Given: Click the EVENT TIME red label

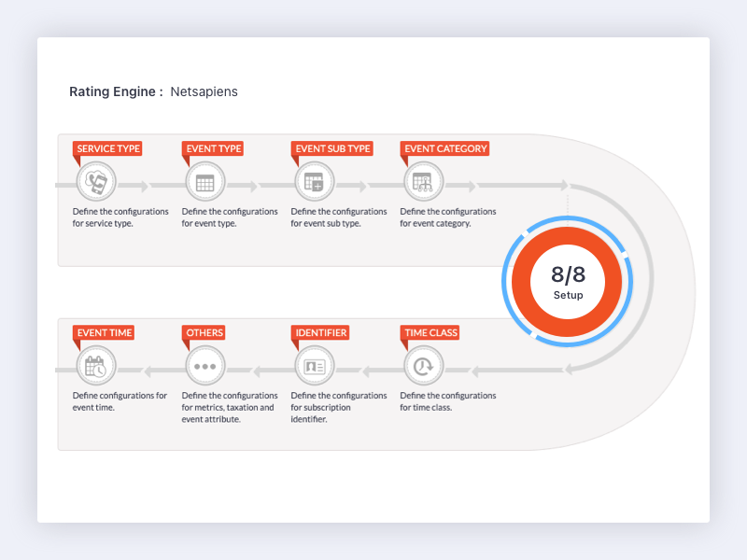Looking at the screenshot, I should [104, 332].
